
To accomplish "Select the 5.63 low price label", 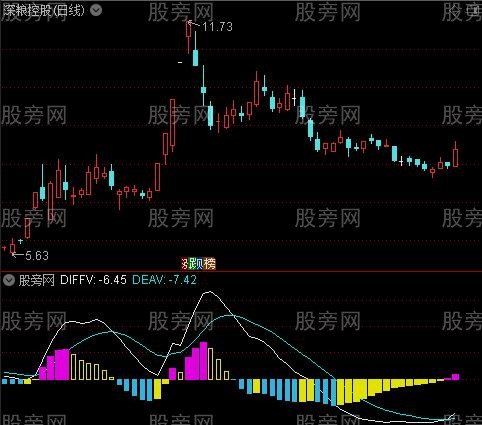I will pos(37,256).
